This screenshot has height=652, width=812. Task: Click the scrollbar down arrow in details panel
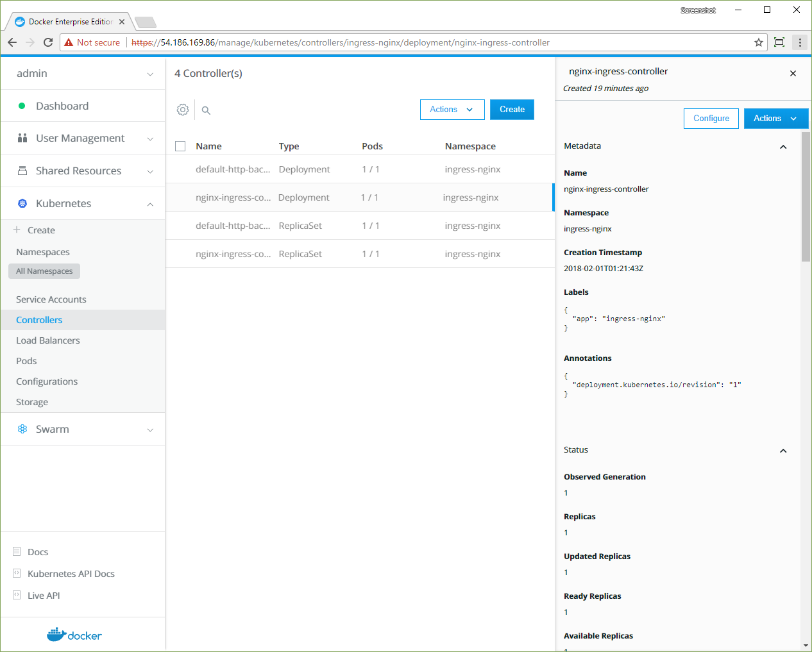(806, 646)
